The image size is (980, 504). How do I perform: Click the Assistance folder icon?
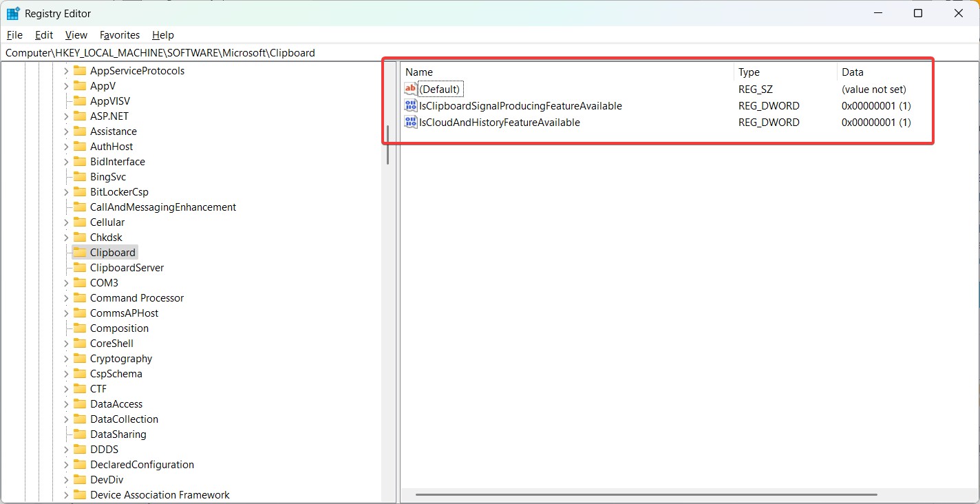(79, 131)
